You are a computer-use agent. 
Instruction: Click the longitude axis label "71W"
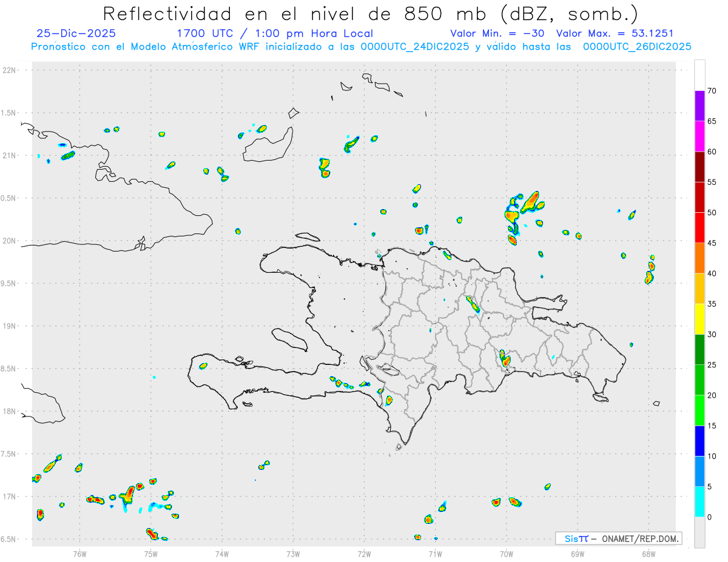coord(435,554)
